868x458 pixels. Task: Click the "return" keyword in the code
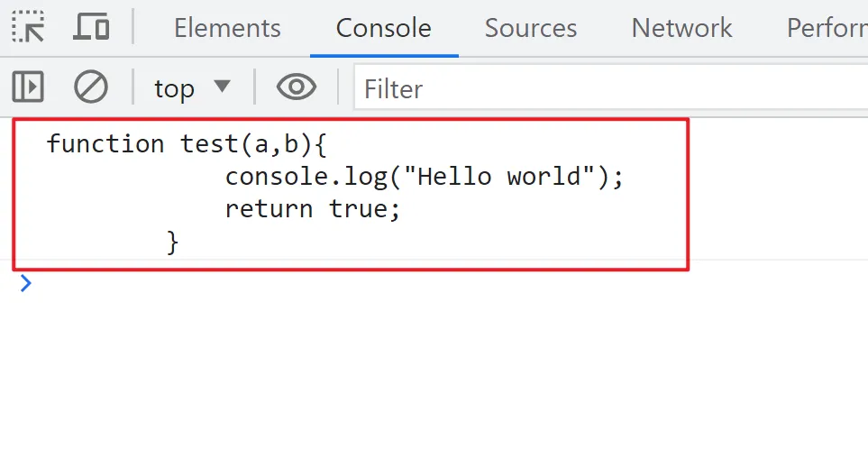(x=269, y=209)
